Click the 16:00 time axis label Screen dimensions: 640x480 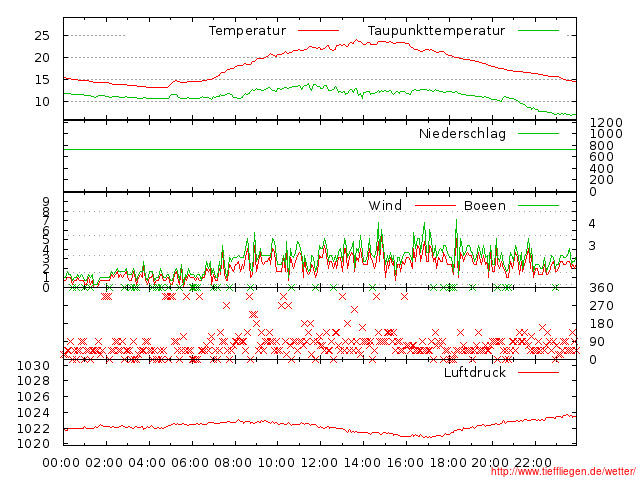pyautogui.click(x=405, y=463)
